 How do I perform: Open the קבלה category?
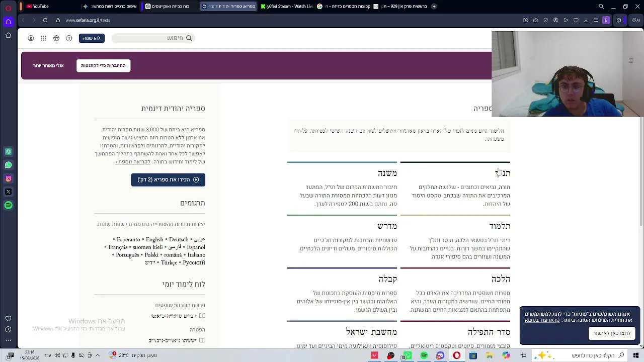tap(388, 279)
